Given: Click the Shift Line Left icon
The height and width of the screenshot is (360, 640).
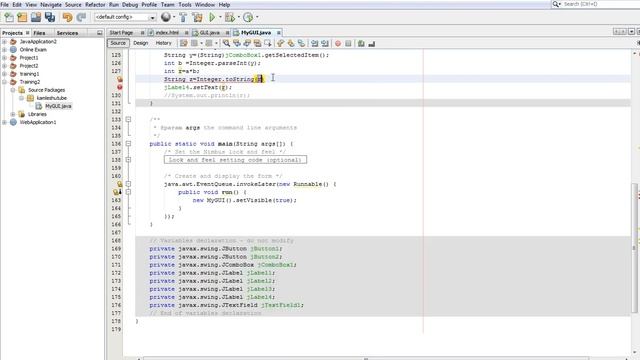Looking at the screenshot, I should 314,43.
